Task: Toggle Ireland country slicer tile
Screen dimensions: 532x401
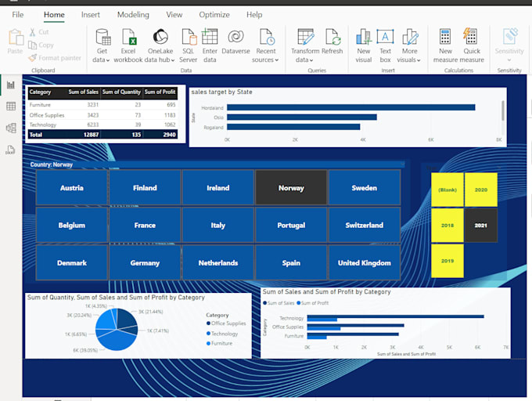Action: click(x=218, y=188)
